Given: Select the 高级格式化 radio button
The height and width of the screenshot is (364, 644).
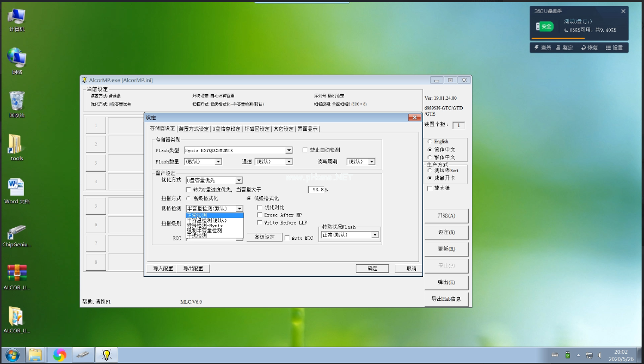Looking at the screenshot, I should tap(188, 199).
